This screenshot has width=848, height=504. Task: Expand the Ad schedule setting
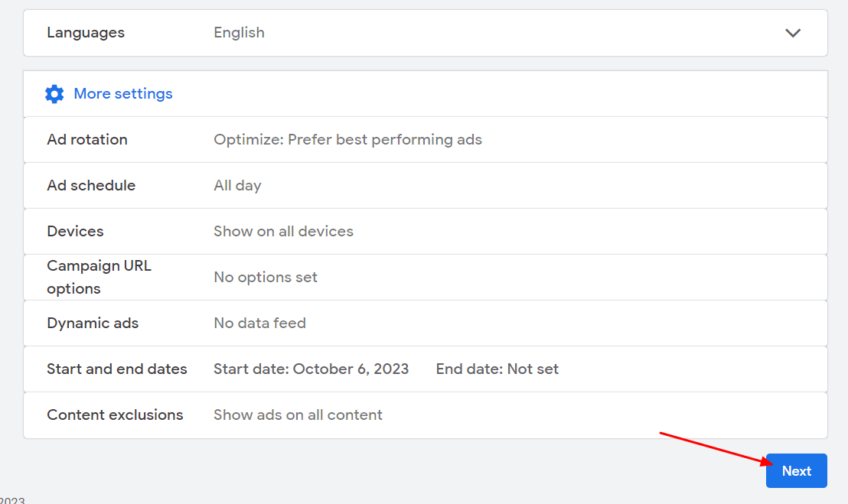91,185
